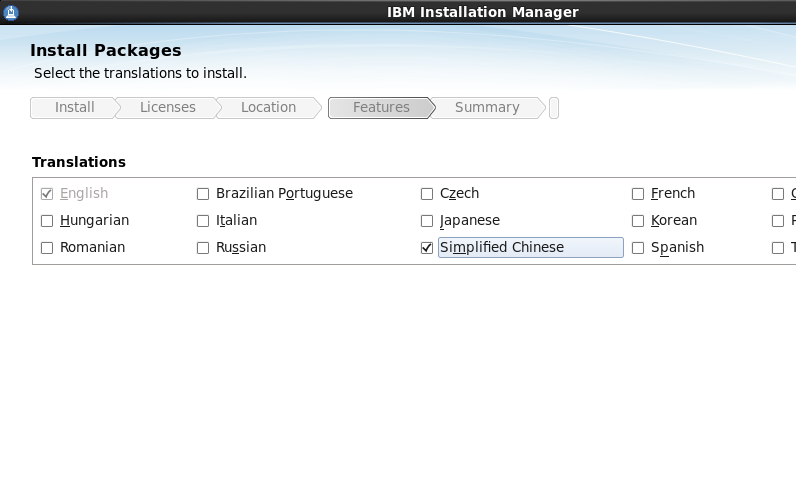Viewport: 796px width, 481px height.
Task: Click the Korean label text
Action: 674,220
